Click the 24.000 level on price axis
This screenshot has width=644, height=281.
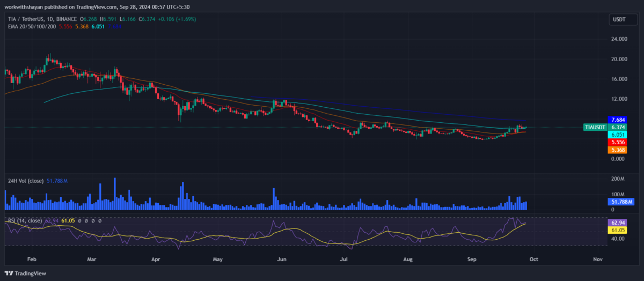tap(619, 39)
